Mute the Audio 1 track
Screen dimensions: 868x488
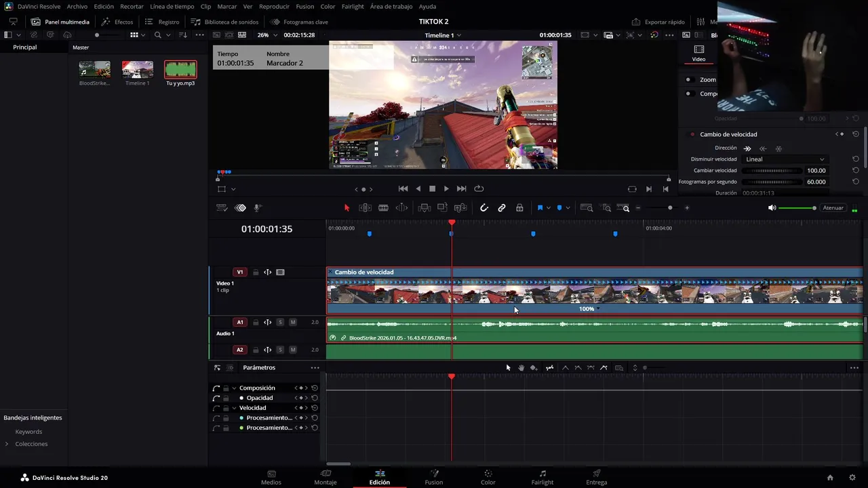(293, 323)
